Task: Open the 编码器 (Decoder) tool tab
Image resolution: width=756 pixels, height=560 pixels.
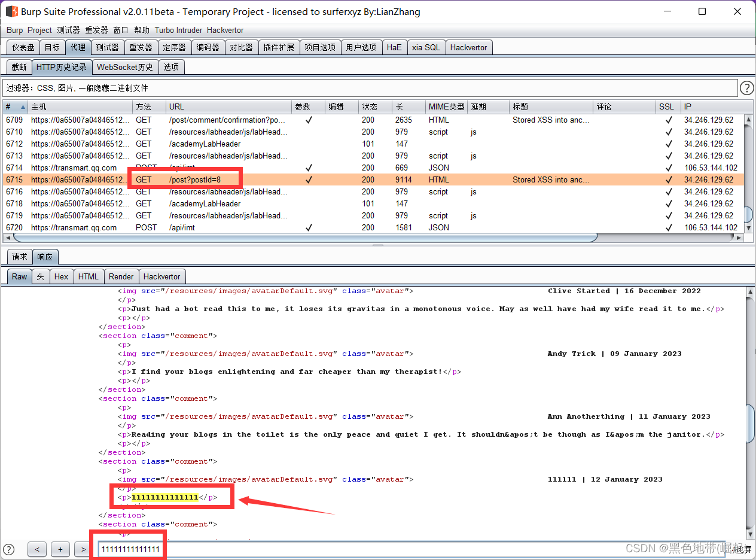Action: point(208,47)
